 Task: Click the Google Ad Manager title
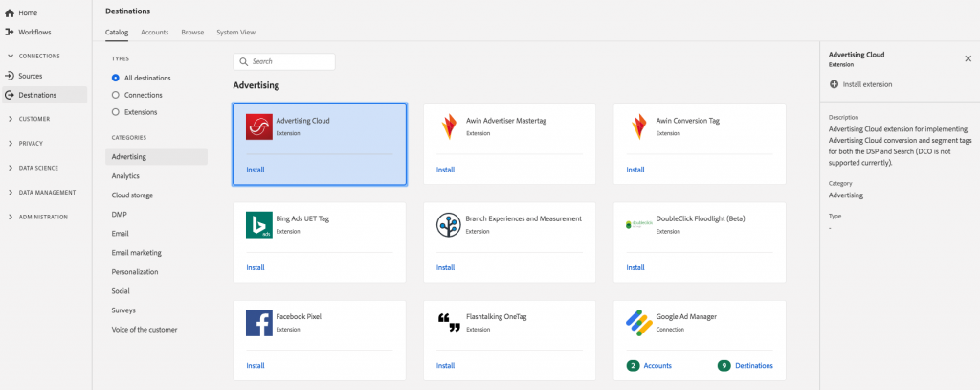pyautogui.click(x=686, y=317)
